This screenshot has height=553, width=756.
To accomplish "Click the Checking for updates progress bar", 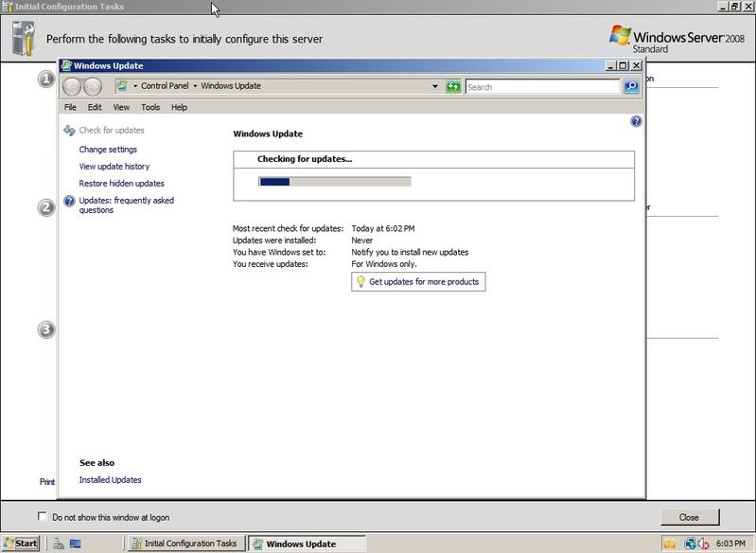I will tap(335, 182).
